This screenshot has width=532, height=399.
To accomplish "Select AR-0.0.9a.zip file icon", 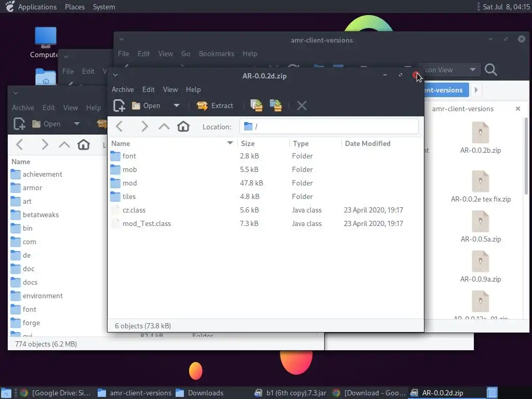I will (481, 267).
